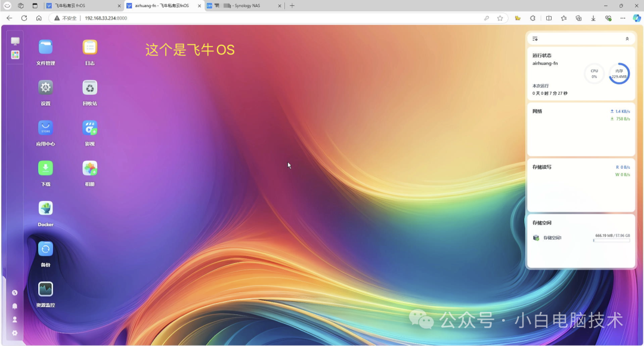Open the Copilot sidebar icon
The width and height of the screenshot is (644, 346).
tap(637, 18)
